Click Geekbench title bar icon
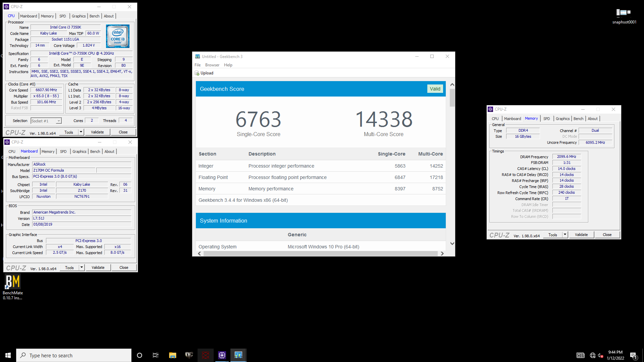644x362 pixels. click(198, 57)
